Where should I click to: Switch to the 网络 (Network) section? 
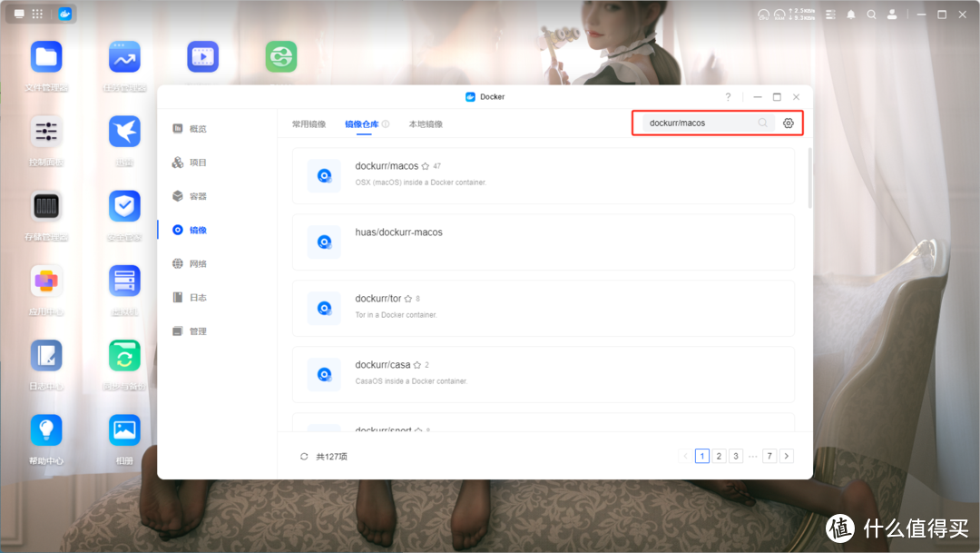pyautogui.click(x=196, y=263)
